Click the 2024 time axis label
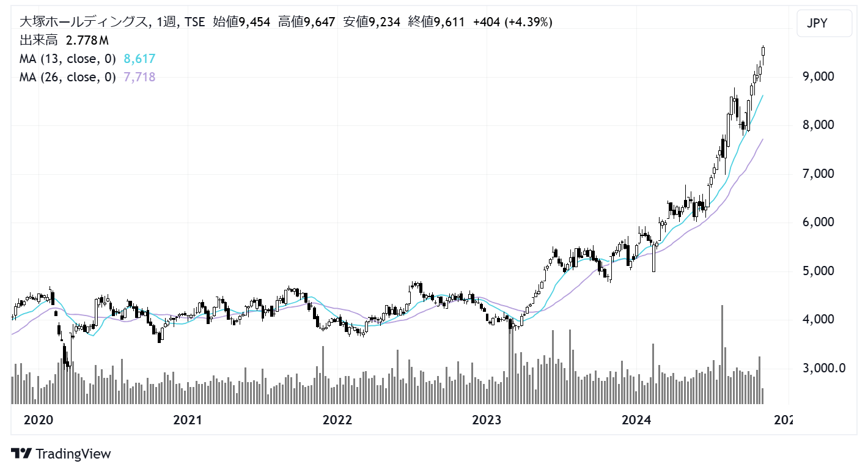This screenshot has width=868, height=472. [636, 421]
